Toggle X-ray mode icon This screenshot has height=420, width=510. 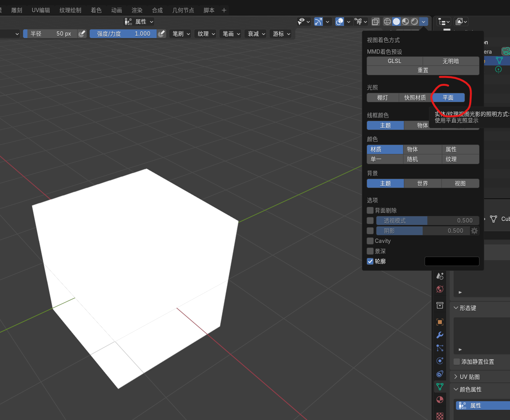tap(375, 22)
